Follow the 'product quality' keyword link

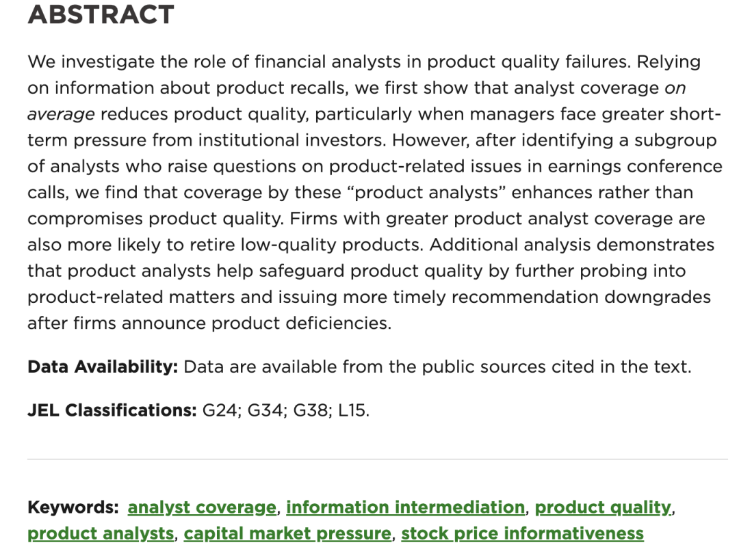coord(604,507)
